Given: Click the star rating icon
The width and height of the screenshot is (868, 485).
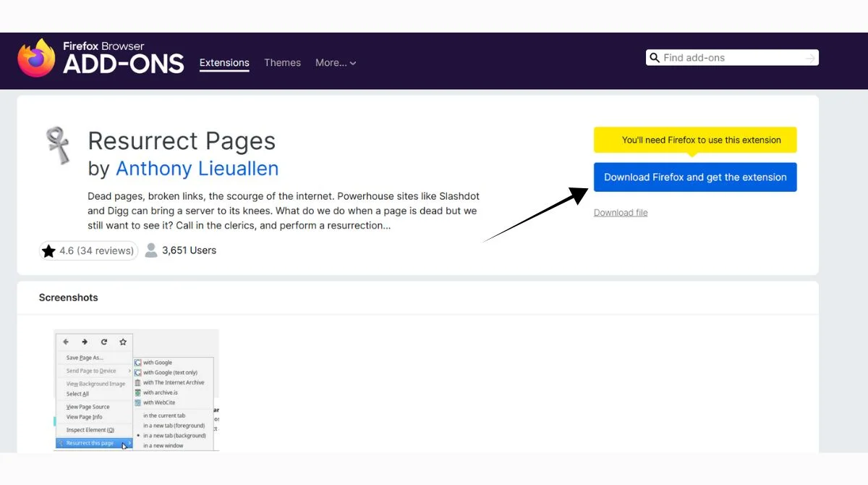Looking at the screenshot, I should pos(48,251).
